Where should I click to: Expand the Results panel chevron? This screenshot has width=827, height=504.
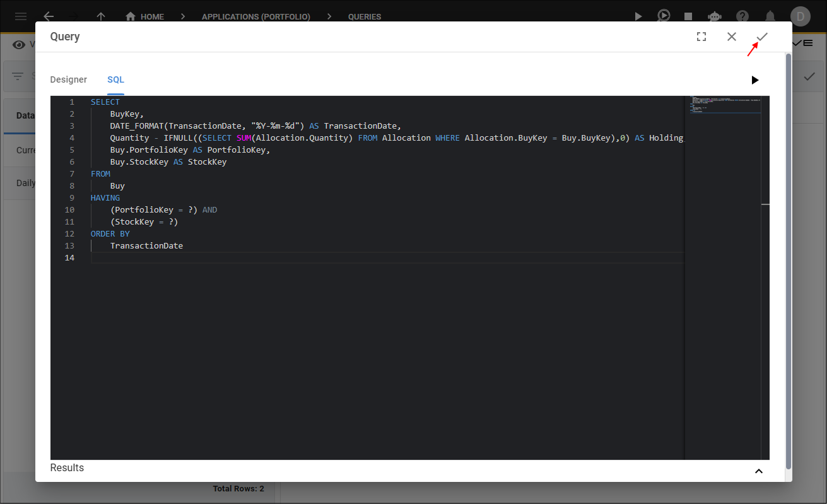(x=759, y=471)
